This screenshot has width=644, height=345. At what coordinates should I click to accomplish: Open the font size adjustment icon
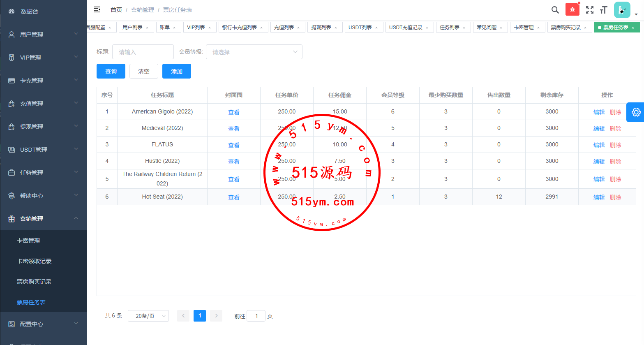604,10
